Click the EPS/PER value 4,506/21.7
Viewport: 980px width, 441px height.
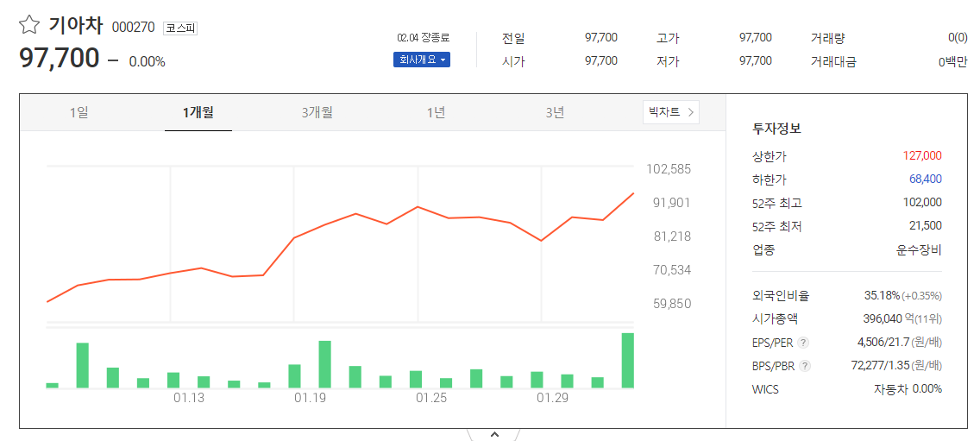883,342
